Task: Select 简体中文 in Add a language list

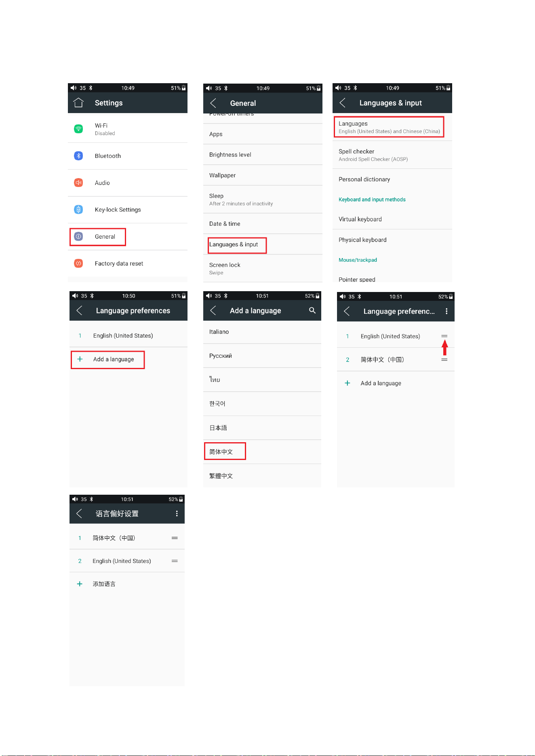Action: tap(262, 452)
